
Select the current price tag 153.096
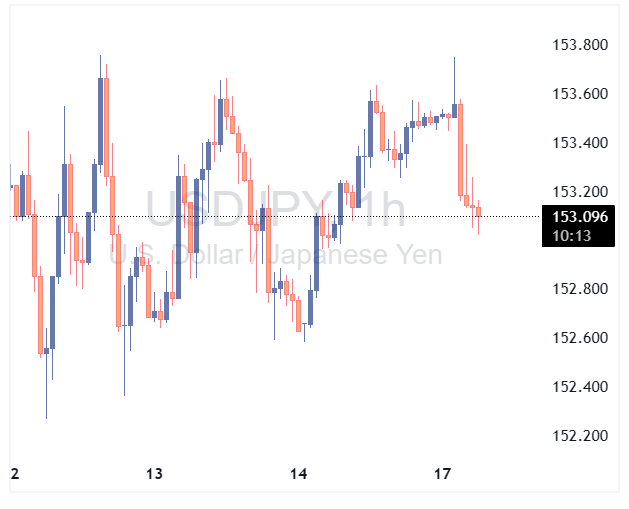click(580, 216)
